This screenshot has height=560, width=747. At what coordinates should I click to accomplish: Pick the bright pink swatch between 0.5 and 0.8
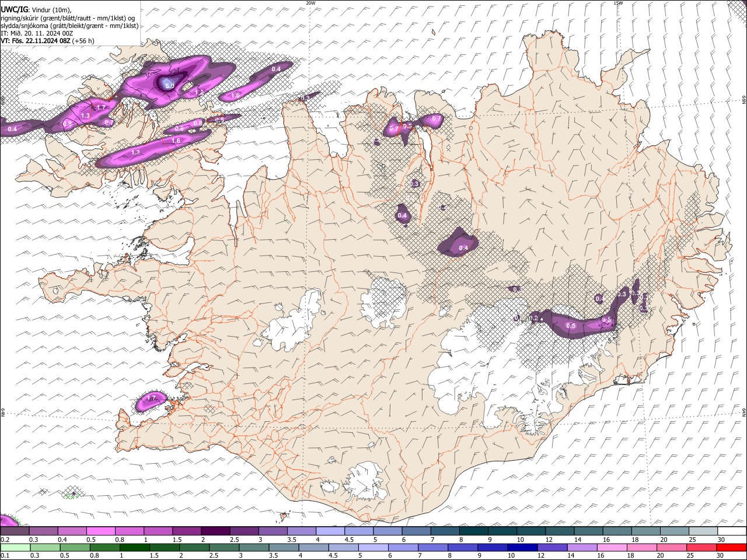(100, 531)
